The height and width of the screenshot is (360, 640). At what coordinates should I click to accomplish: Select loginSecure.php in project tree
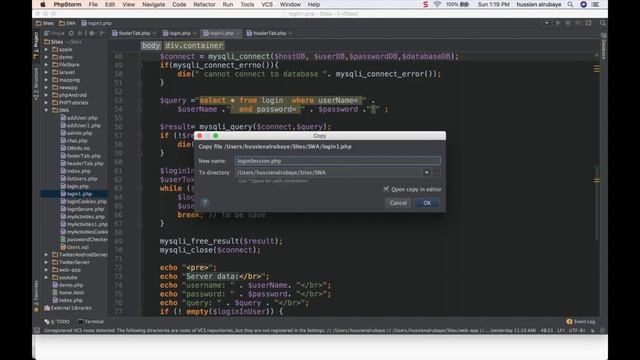pos(82,209)
